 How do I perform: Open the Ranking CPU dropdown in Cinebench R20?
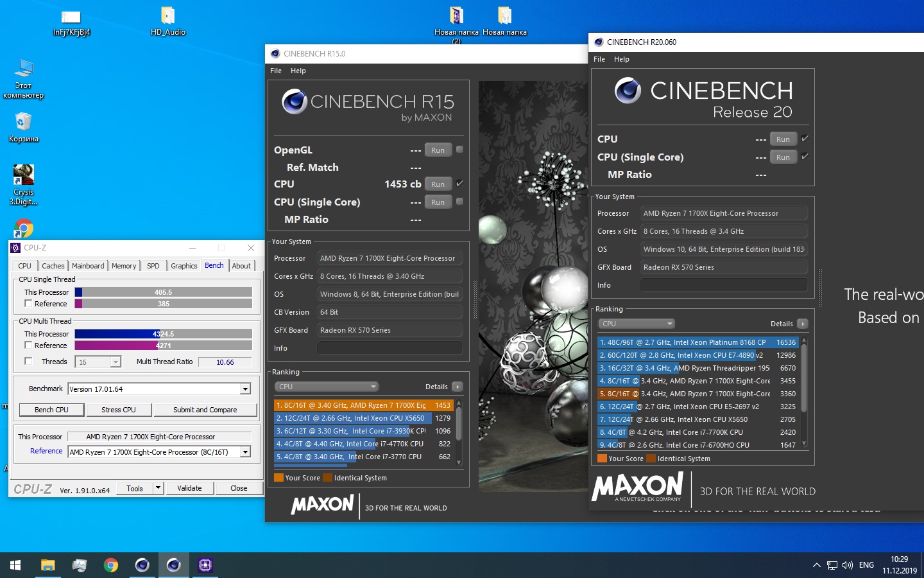point(637,324)
